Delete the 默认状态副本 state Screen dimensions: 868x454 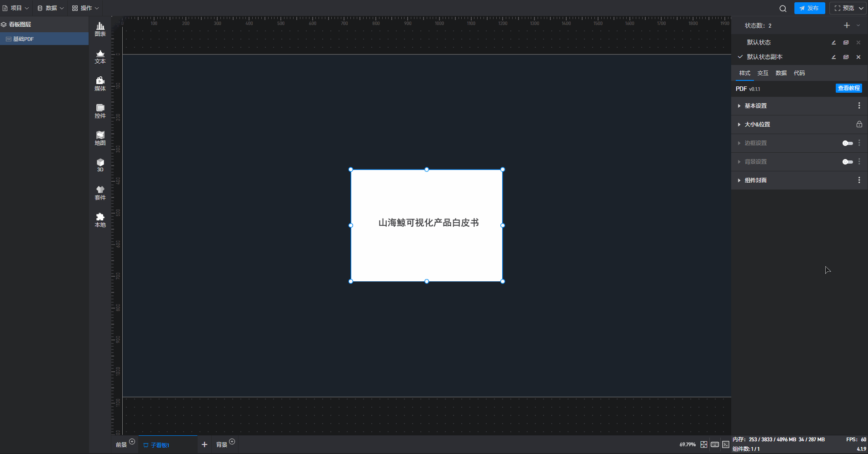tap(858, 57)
